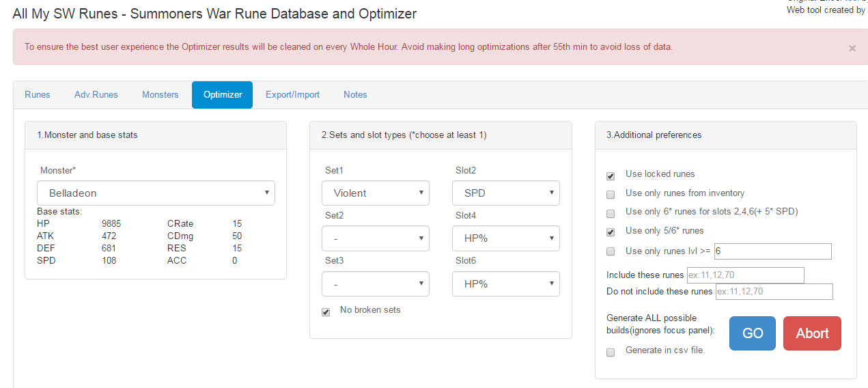Viewport: 868px width, 388px height.
Task: Open the Export/Import tab
Action: click(x=292, y=94)
